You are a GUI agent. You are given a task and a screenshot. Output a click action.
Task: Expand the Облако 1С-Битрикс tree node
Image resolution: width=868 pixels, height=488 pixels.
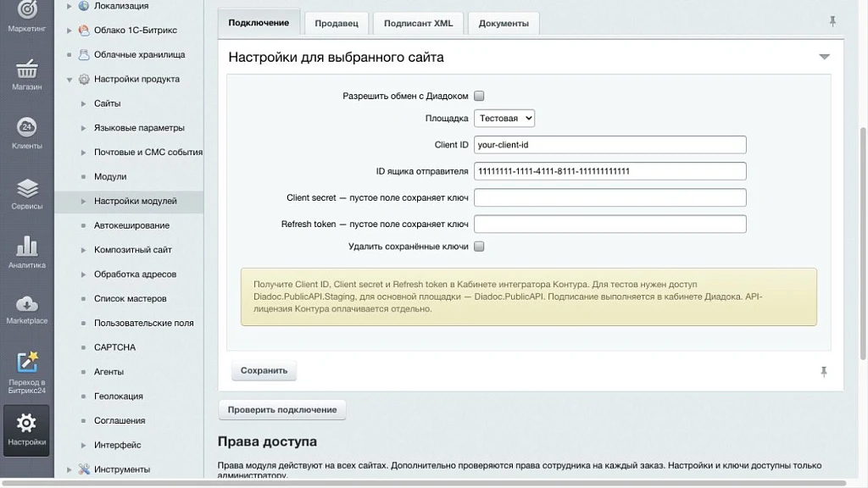70,30
